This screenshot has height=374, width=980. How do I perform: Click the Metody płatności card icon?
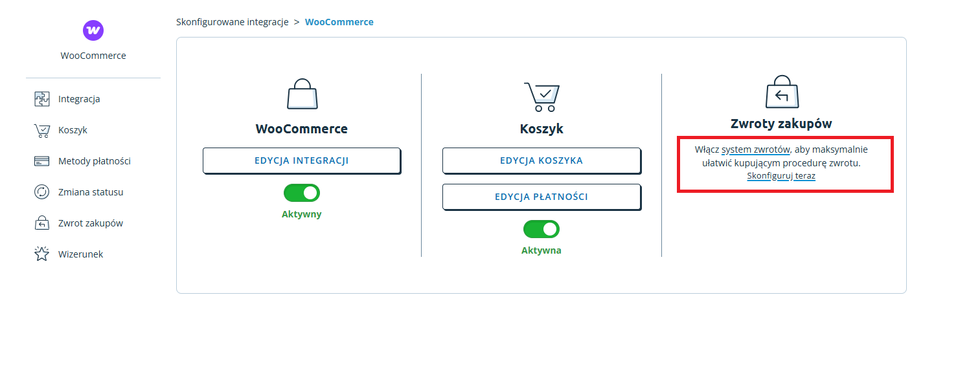tap(41, 161)
